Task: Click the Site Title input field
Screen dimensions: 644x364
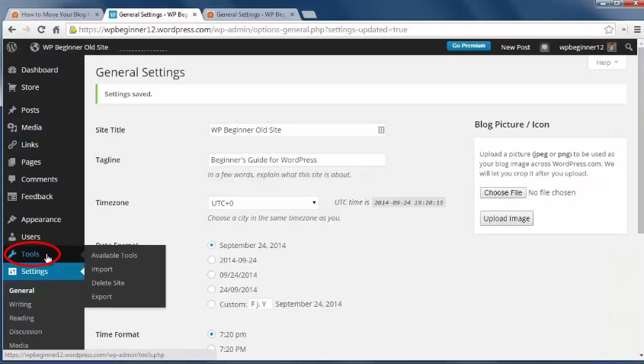Action: (296, 130)
